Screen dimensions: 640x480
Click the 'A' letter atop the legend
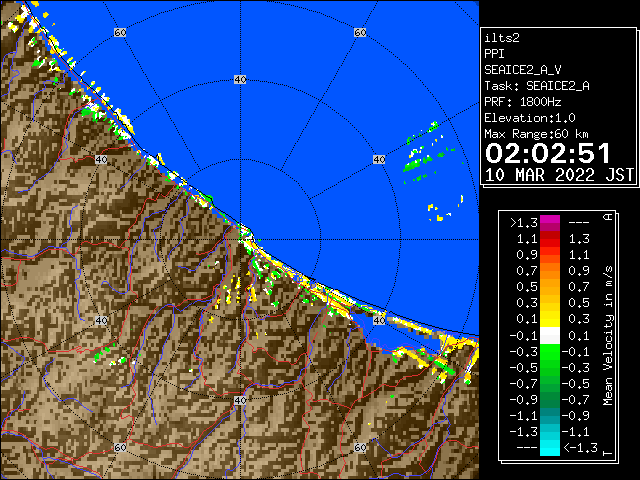pos(608,217)
